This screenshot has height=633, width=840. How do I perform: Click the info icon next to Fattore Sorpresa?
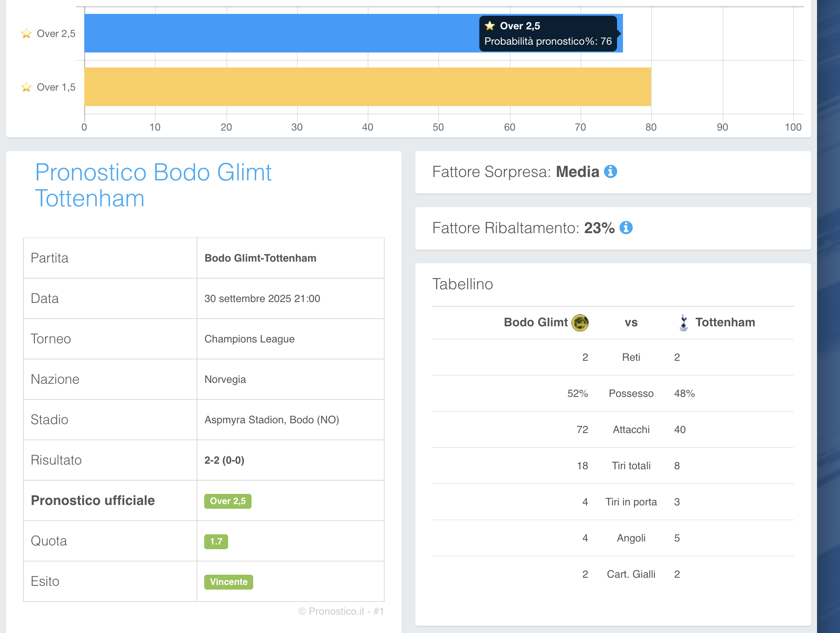(x=610, y=171)
